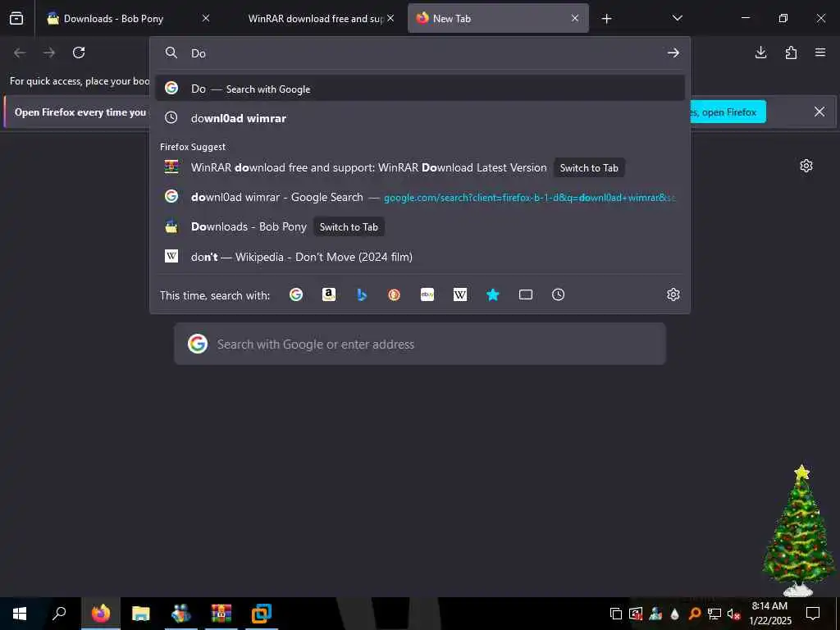
Task: Open a new tab with plus button
Action: tap(606, 19)
